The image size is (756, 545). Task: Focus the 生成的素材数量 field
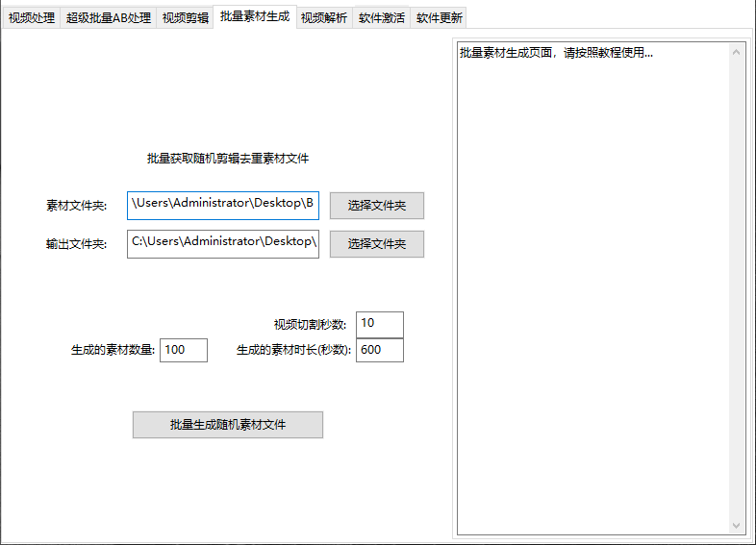coord(183,350)
